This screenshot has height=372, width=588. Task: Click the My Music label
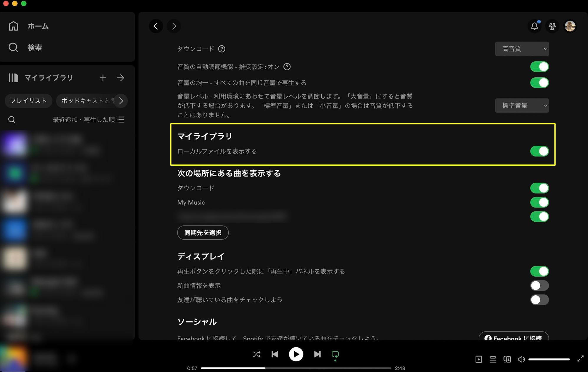click(191, 203)
